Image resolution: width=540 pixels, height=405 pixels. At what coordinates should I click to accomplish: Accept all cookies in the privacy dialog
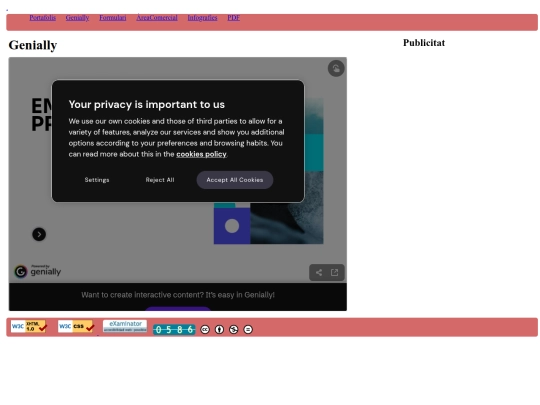click(235, 180)
